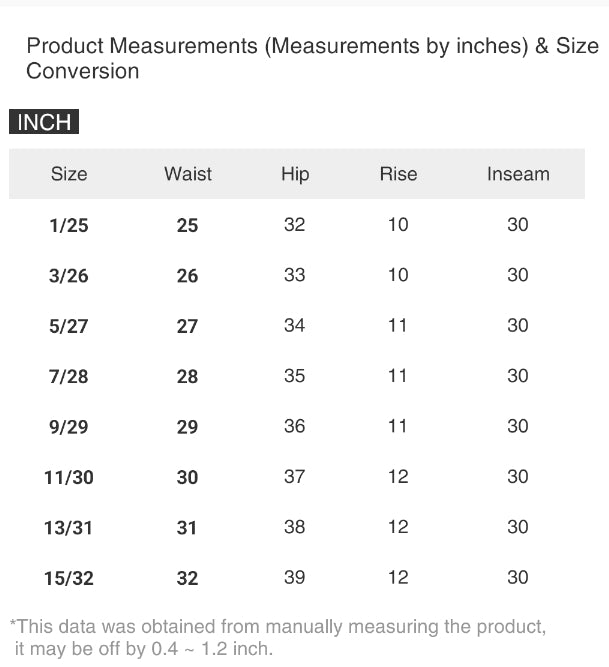This screenshot has height=667, width=609.
Task: Click waist value 32 in last row
Action: point(187,578)
